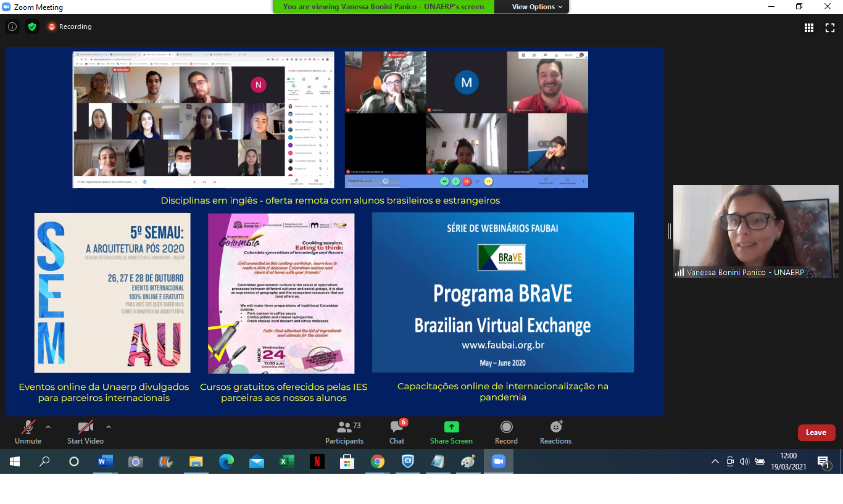Screen dimensions: 843x504
Task: Click the green Share Screen icon
Action: (x=451, y=428)
